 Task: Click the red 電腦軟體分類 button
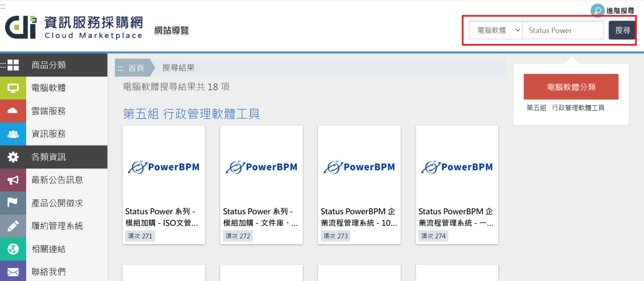571,87
